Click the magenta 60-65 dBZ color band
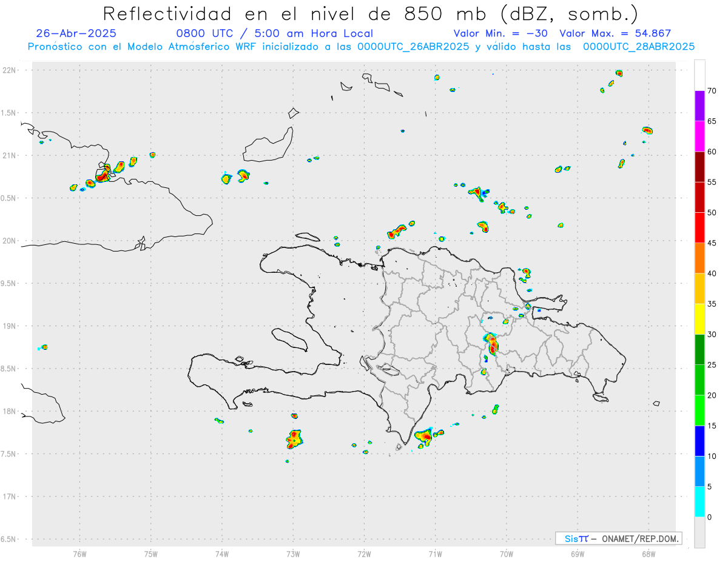Screen dimensions: 728x562 tap(699, 136)
